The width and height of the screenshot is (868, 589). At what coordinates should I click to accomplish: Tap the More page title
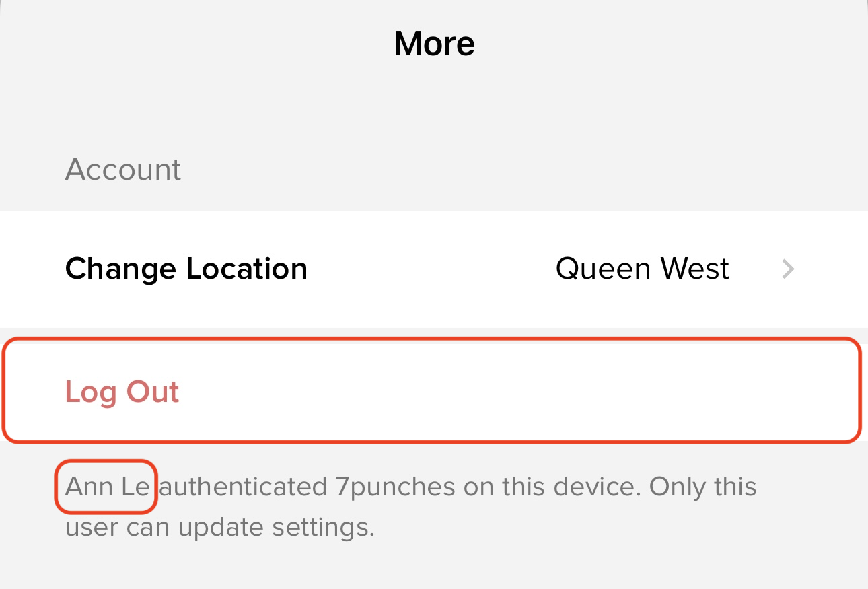pyautogui.click(x=434, y=44)
